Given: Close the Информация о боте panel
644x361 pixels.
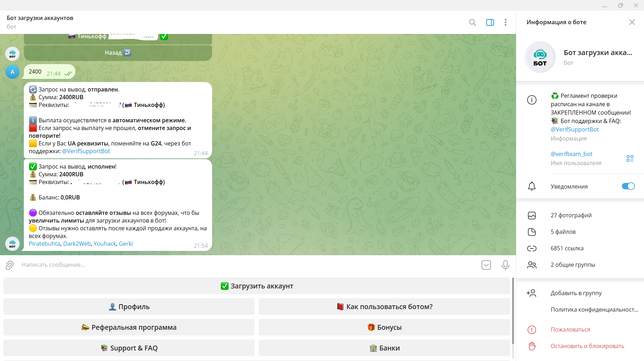Looking at the screenshot, I should tap(632, 22).
